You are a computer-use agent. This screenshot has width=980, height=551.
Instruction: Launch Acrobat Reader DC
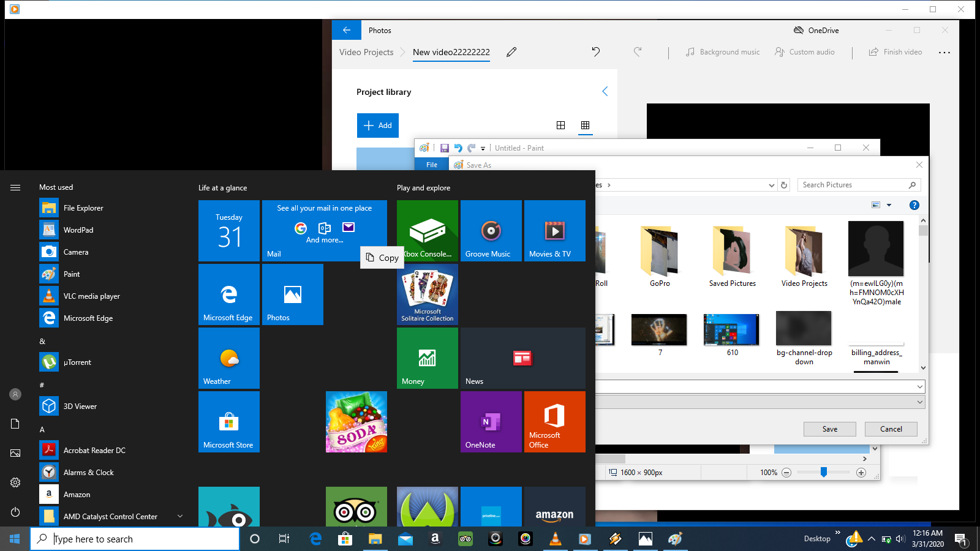tap(110, 451)
